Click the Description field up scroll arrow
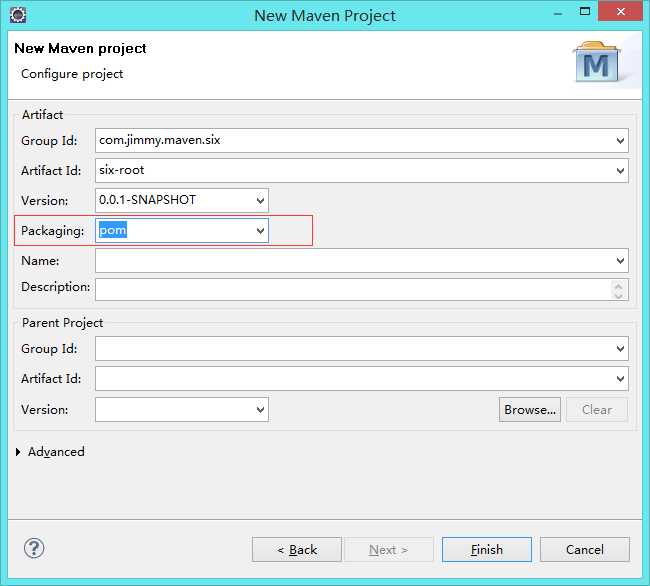650x586 pixels. (619, 285)
